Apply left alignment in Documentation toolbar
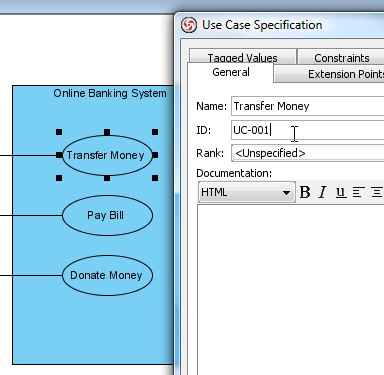 pos(358,192)
